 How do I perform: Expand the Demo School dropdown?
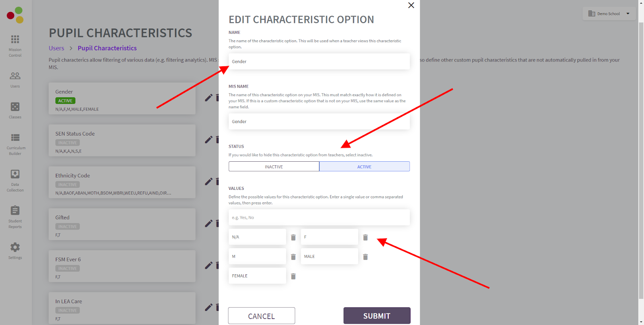609,14
